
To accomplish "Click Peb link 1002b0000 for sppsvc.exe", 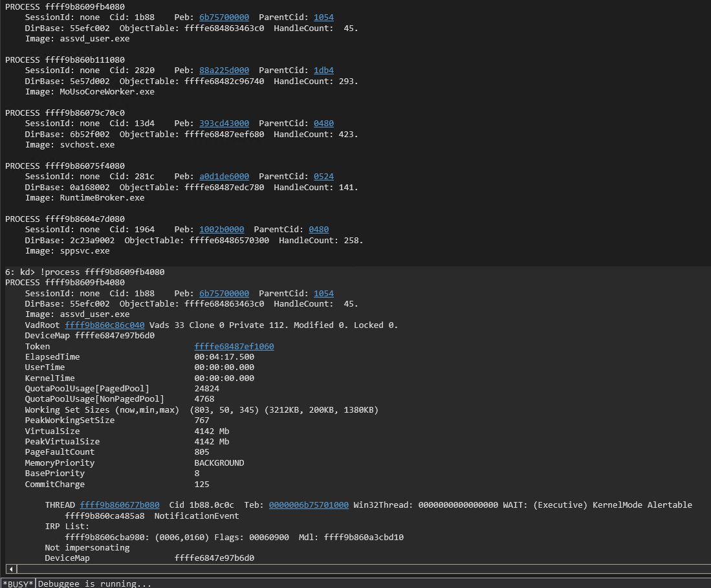I will coord(221,230).
